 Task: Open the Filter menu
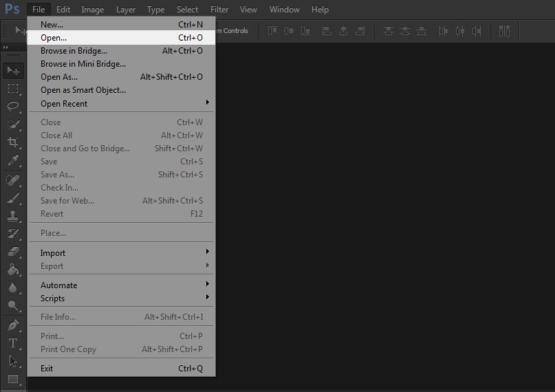[x=219, y=10]
